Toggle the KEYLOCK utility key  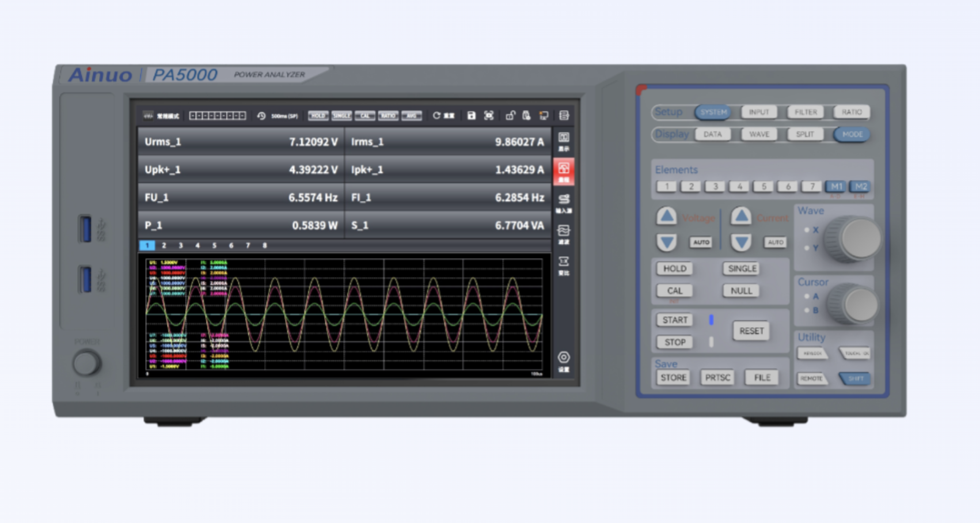(812, 353)
